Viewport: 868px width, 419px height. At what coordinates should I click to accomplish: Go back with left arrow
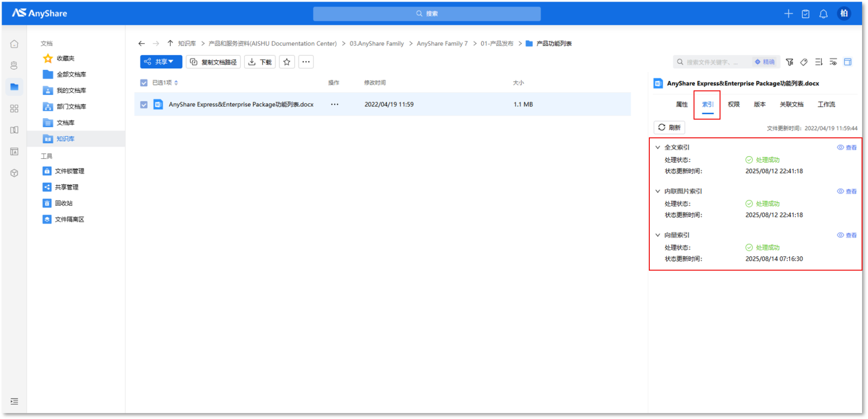pos(142,43)
